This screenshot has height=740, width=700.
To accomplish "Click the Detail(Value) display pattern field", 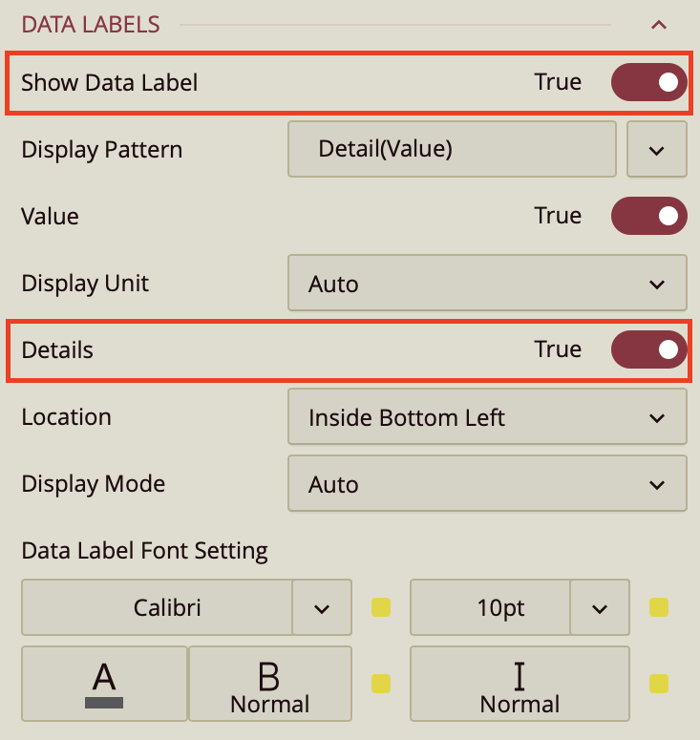I will 452,149.
